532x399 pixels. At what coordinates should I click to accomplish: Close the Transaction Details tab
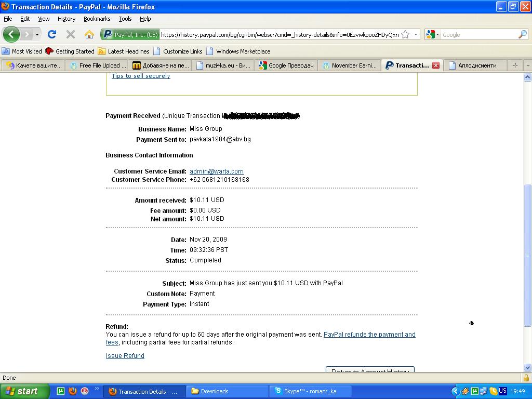tap(436, 65)
